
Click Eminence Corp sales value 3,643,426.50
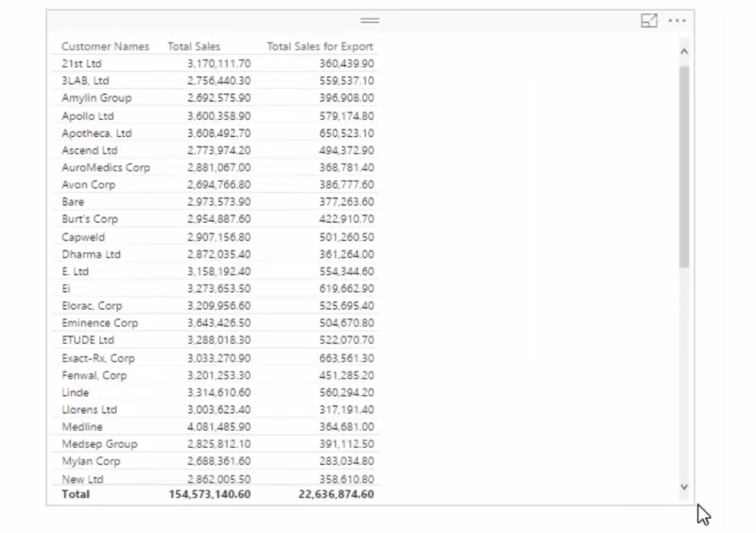219,323
